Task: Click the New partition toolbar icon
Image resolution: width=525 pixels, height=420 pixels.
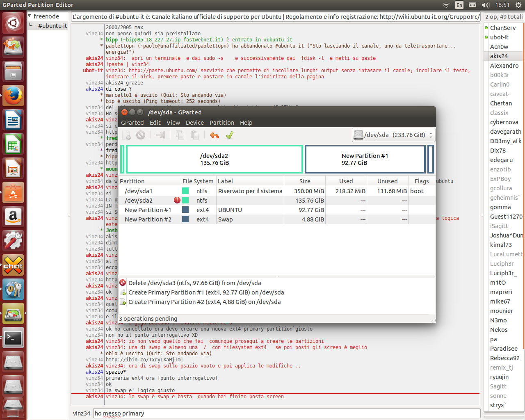Action: click(126, 135)
